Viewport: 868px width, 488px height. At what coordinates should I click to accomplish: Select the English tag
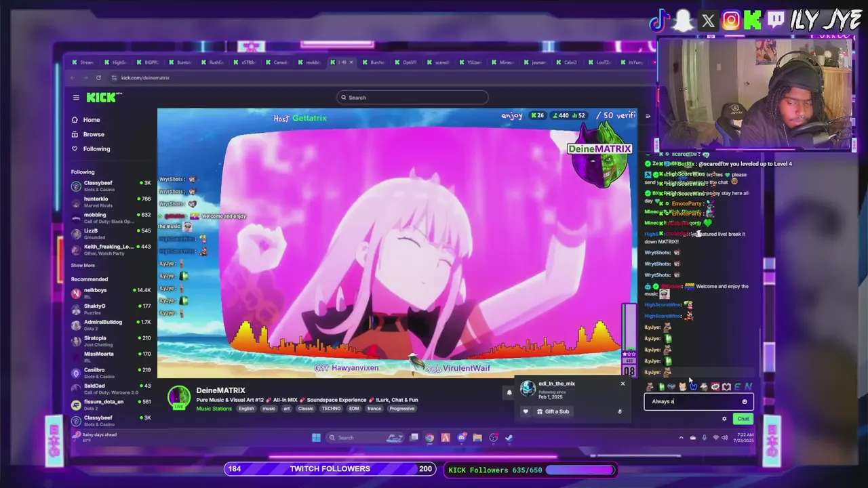tap(246, 409)
